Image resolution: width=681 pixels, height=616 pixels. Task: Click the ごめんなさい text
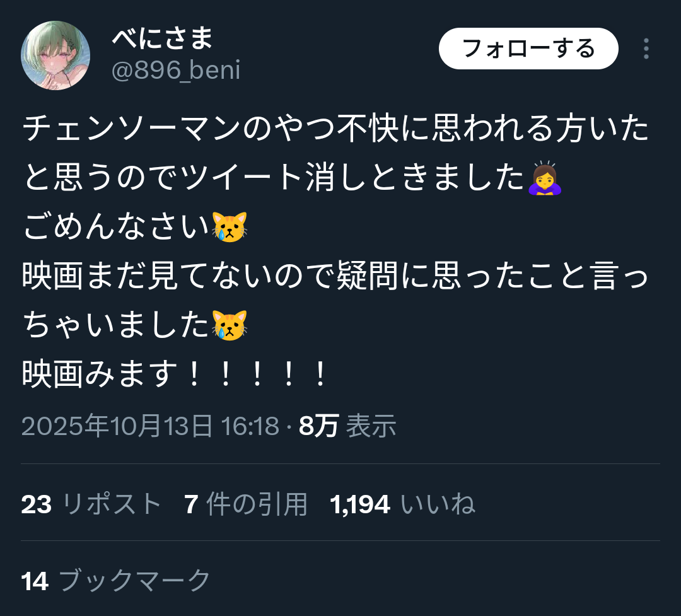click(x=117, y=227)
